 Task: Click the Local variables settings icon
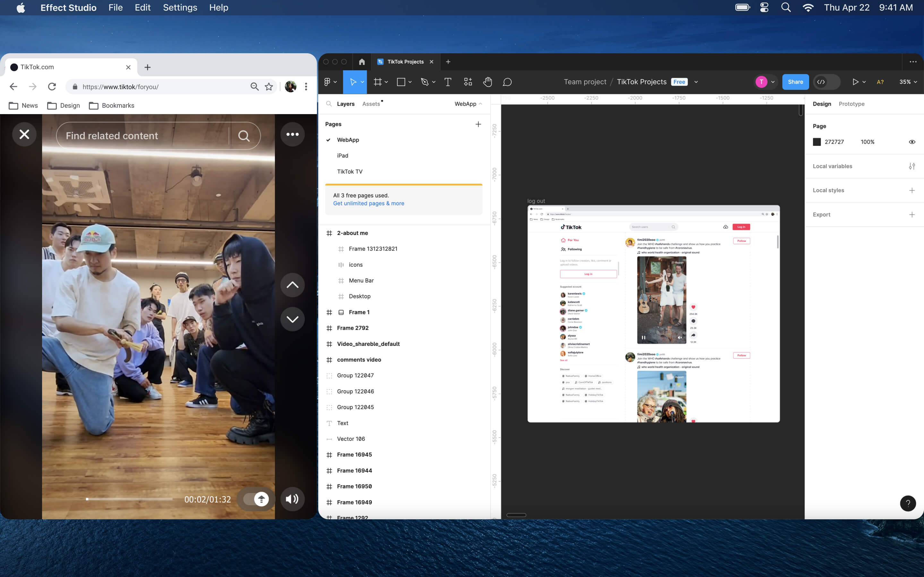[x=912, y=166]
